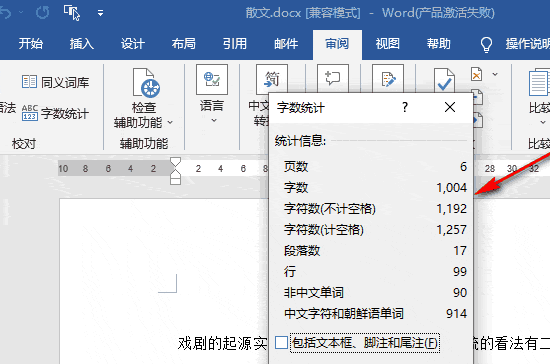Click the first-line indent marker on ruler

click(x=175, y=162)
